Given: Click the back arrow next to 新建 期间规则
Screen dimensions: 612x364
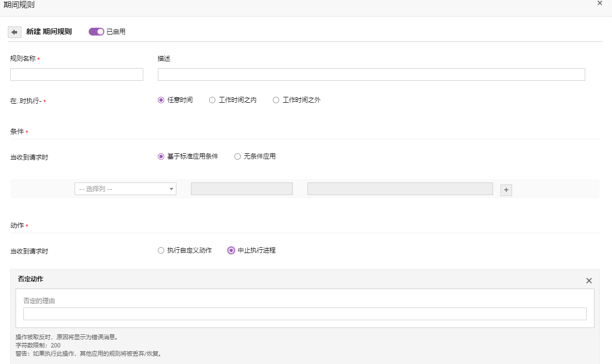Looking at the screenshot, I should click(x=15, y=32).
